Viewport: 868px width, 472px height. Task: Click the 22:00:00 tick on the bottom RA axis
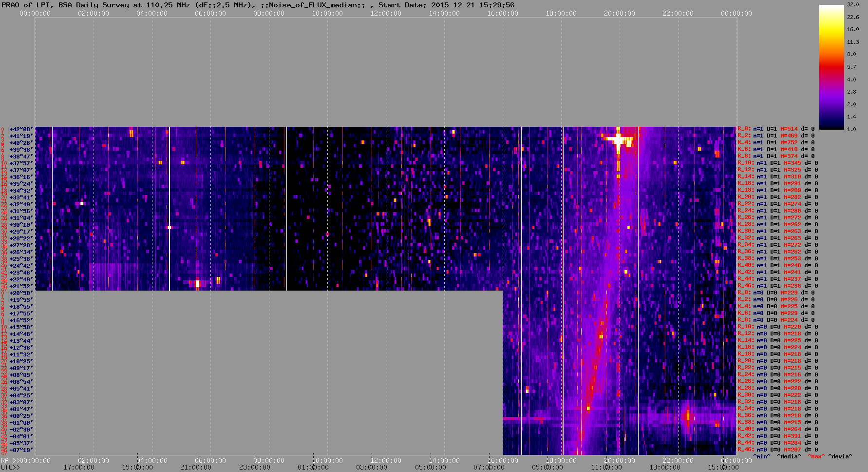678,460
